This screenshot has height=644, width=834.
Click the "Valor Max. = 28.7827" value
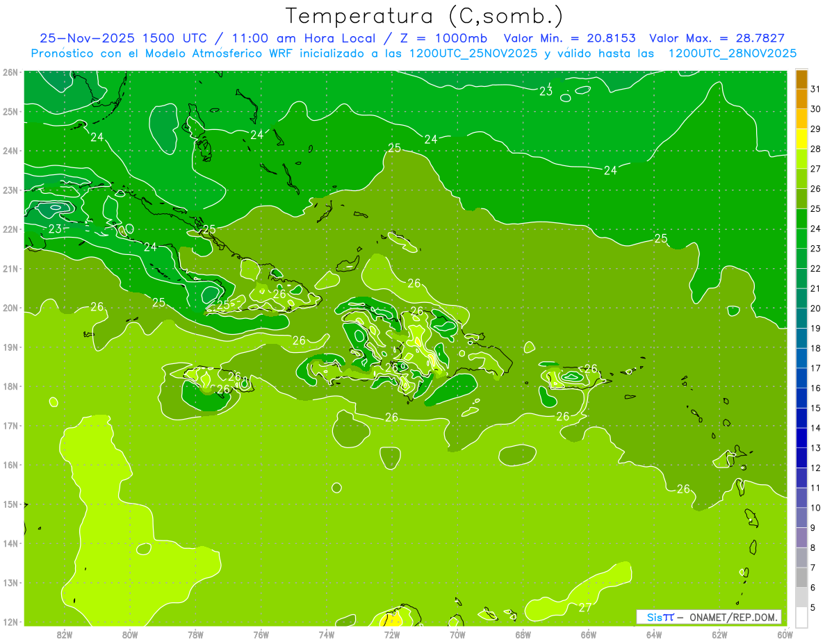717,38
